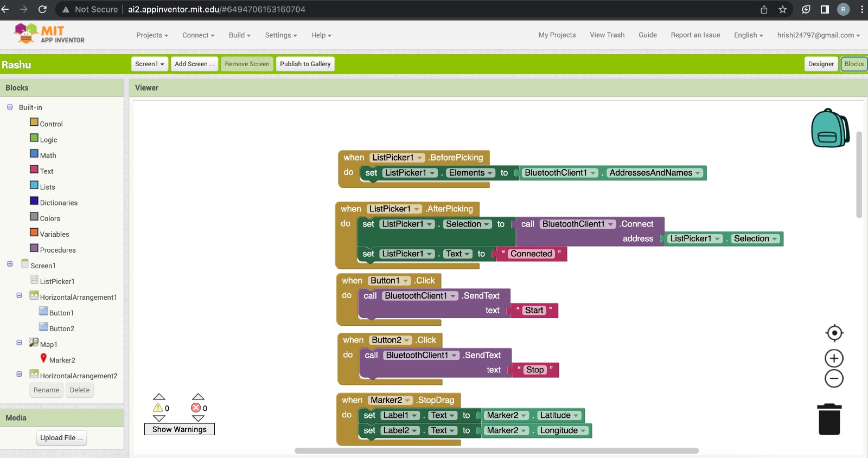Jump to previous warning arrow
The width and height of the screenshot is (868, 458).
pos(159,397)
